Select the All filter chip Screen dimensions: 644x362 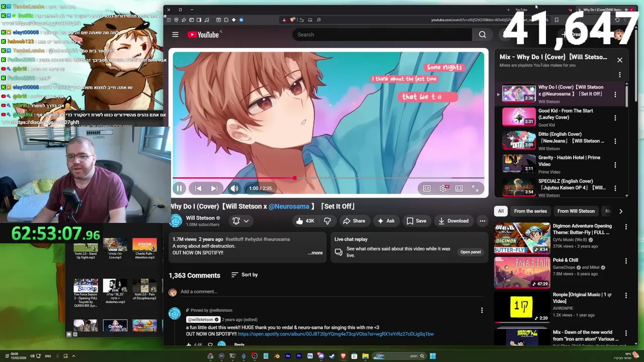point(501,211)
